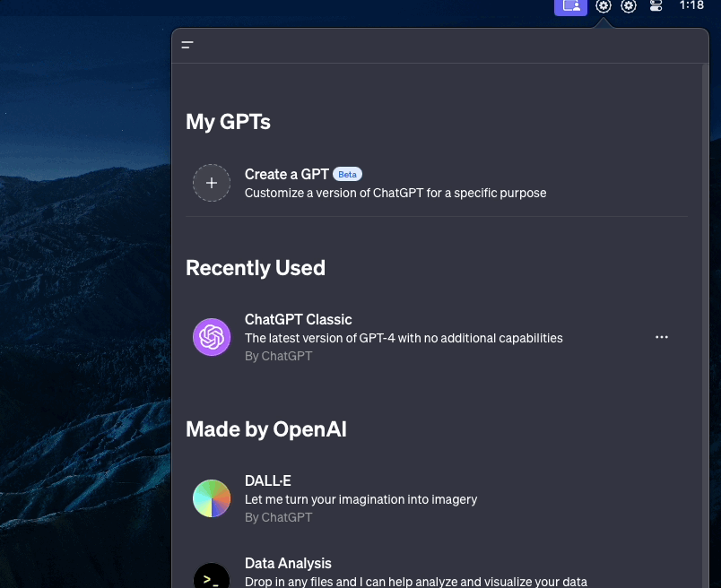This screenshot has height=588, width=721.
Task: Click the second gear icon in menu bar
Action: pos(629,6)
